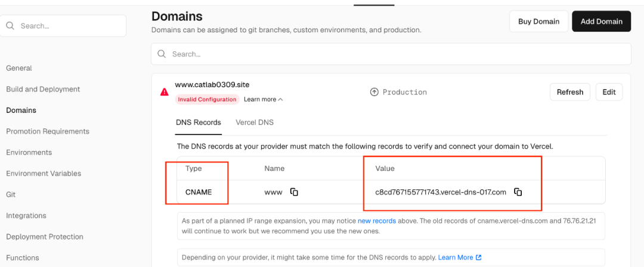Focus the domains search input field
644x267 pixels.
[391, 54]
